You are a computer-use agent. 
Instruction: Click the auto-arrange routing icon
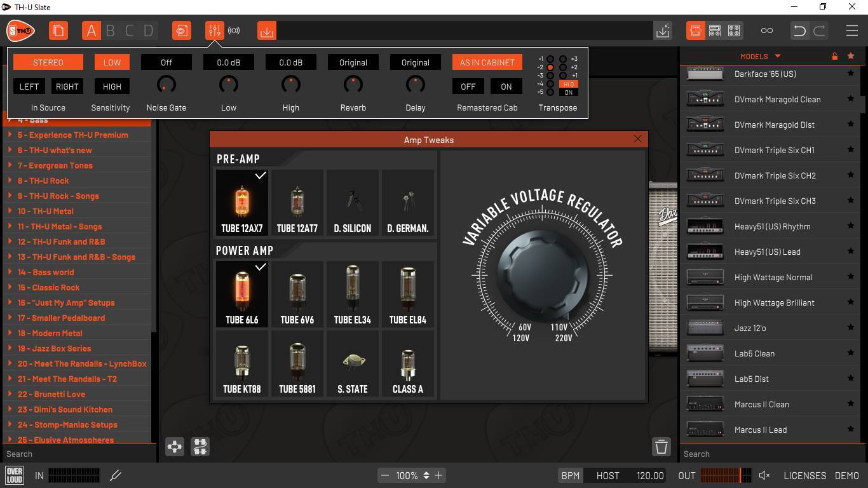200,447
